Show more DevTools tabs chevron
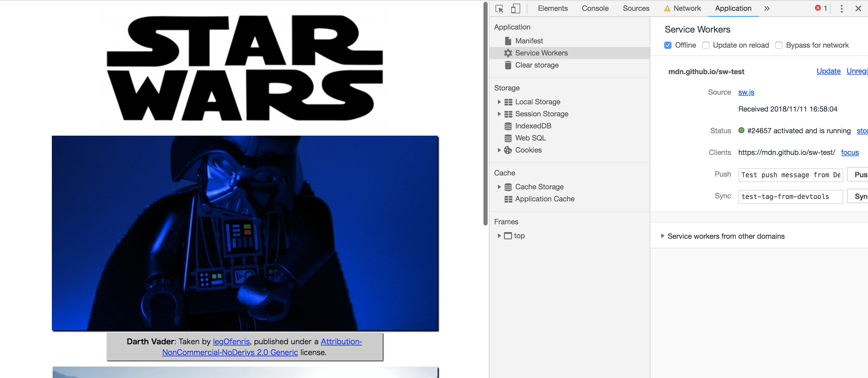The image size is (868, 378). point(767,8)
